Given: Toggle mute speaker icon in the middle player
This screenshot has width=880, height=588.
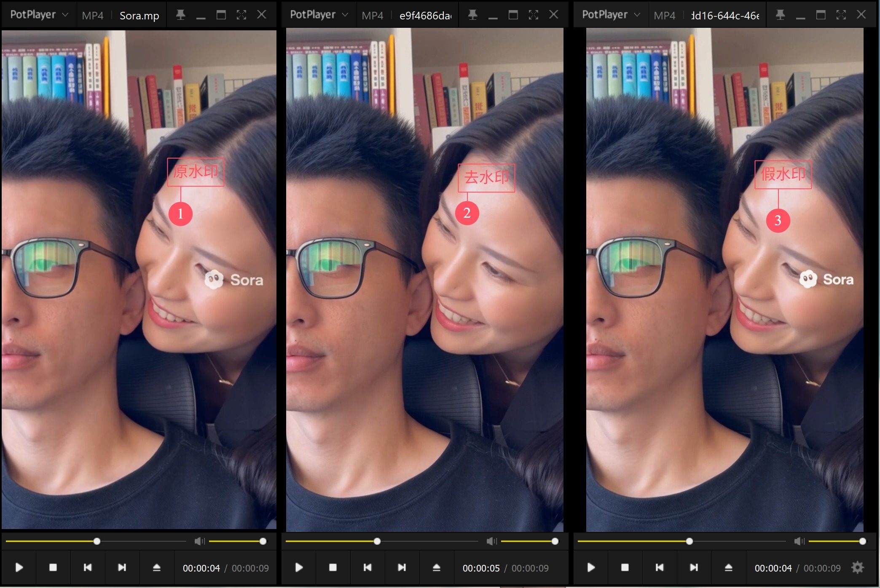Looking at the screenshot, I should coord(491,541).
